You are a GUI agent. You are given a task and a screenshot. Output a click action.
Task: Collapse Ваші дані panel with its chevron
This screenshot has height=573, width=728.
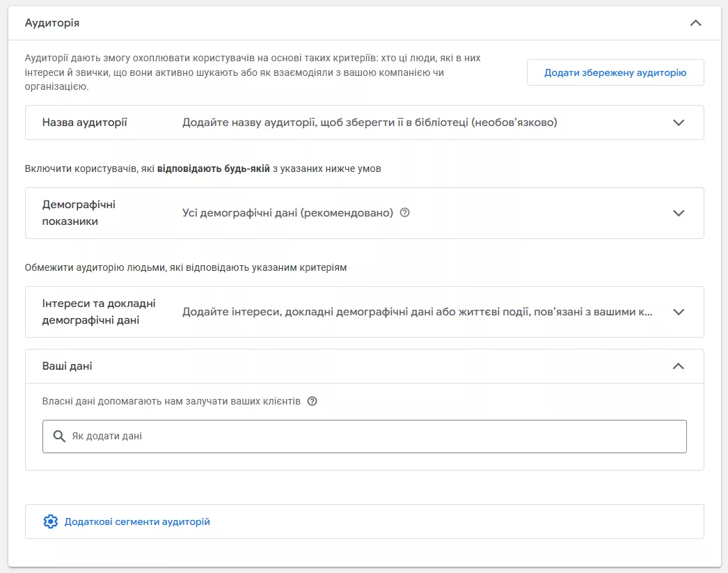(679, 366)
